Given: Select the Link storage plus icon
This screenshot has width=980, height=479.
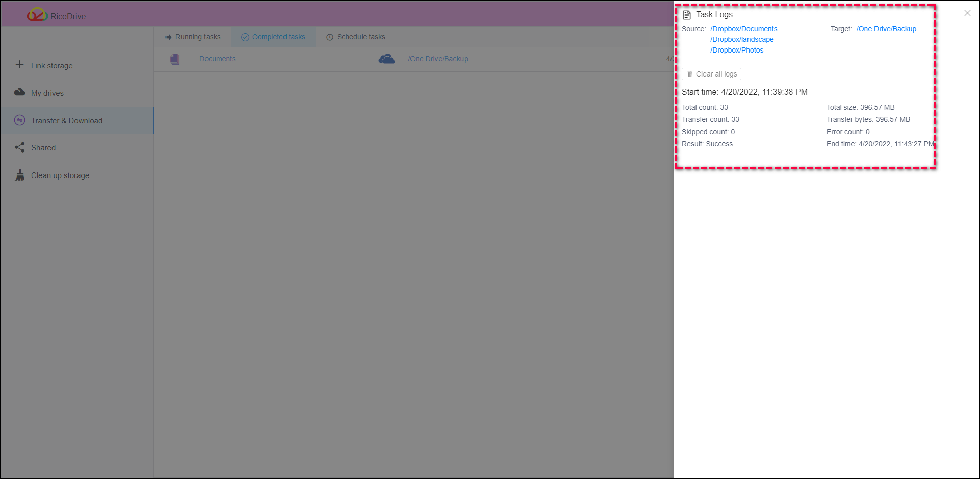Looking at the screenshot, I should point(19,65).
